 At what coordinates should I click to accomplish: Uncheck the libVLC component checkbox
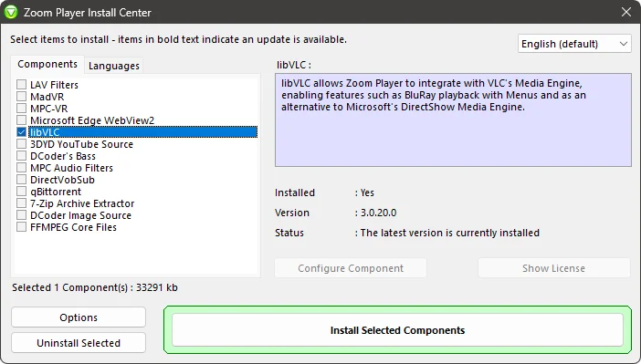pyautogui.click(x=21, y=132)
